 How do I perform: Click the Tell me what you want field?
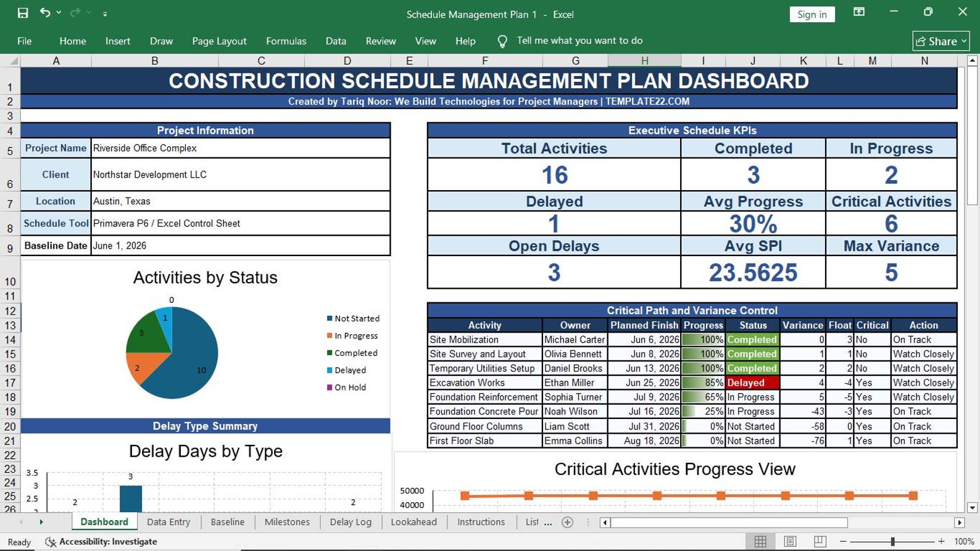[579, 41]
